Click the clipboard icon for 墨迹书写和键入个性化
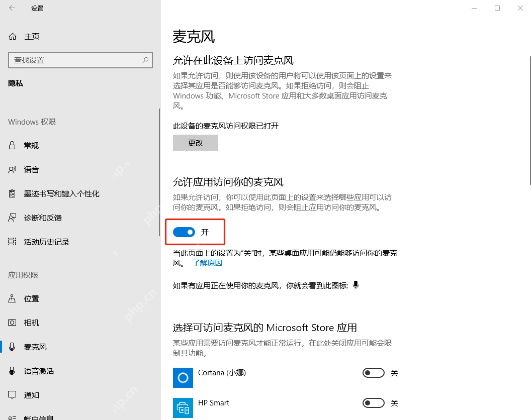532x420 pixels. (x=12, y=193)
